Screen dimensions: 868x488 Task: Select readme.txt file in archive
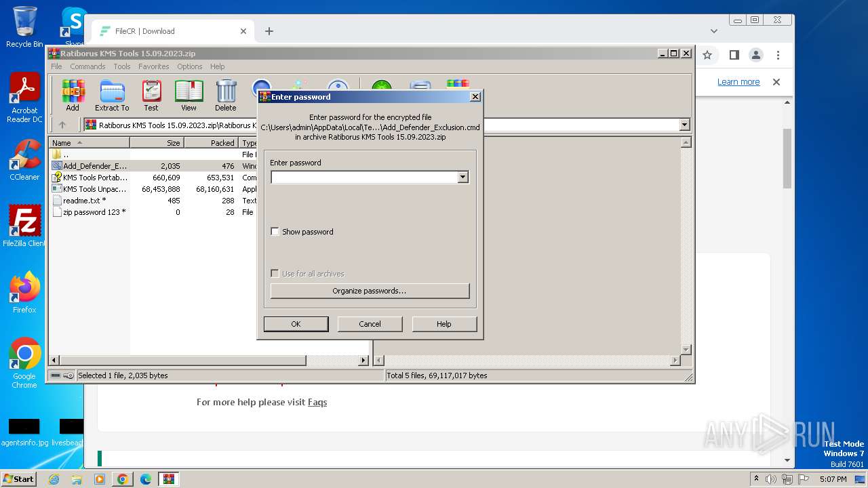pos(153,201)
